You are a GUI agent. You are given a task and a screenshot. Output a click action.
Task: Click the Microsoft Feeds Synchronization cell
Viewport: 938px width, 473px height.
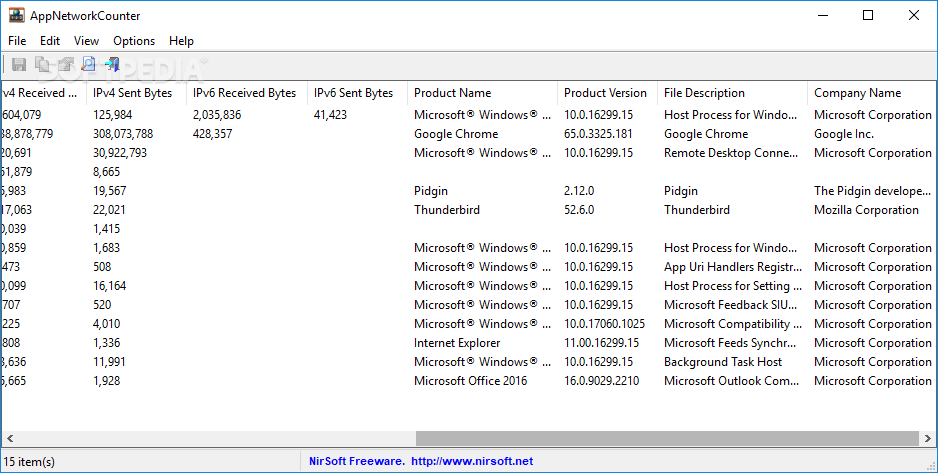(x=730, y=343)
